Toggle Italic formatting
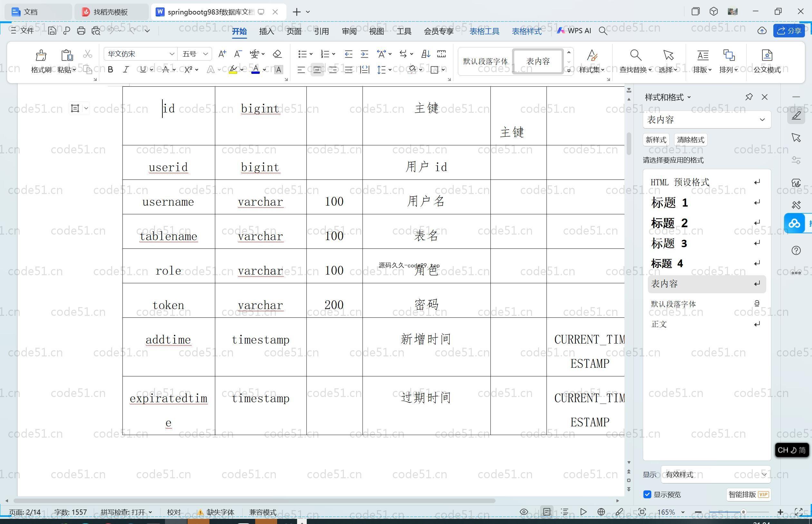The width and height of the screenshot is (812, 524). tap(126, 70)
